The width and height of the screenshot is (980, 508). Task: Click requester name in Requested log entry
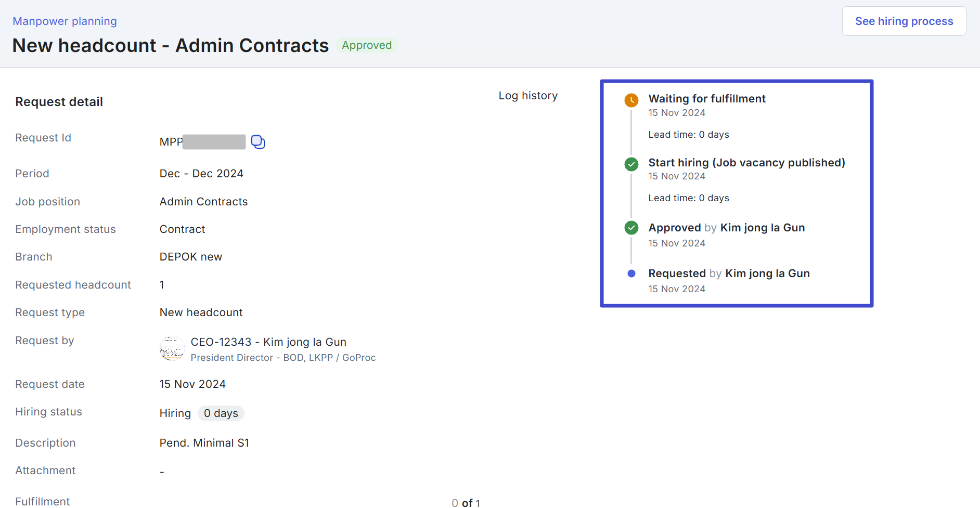point(767,273)
